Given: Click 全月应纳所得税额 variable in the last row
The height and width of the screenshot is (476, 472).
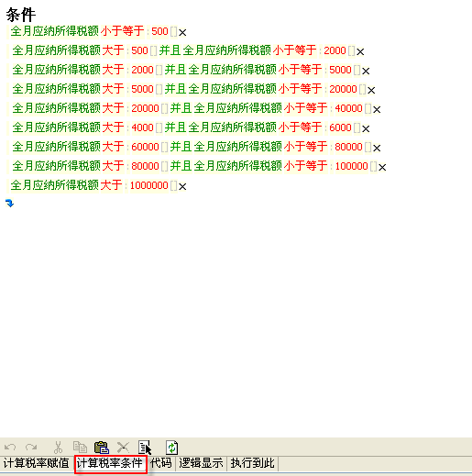Looking at the screenshot, I should (x=55, y=185).
